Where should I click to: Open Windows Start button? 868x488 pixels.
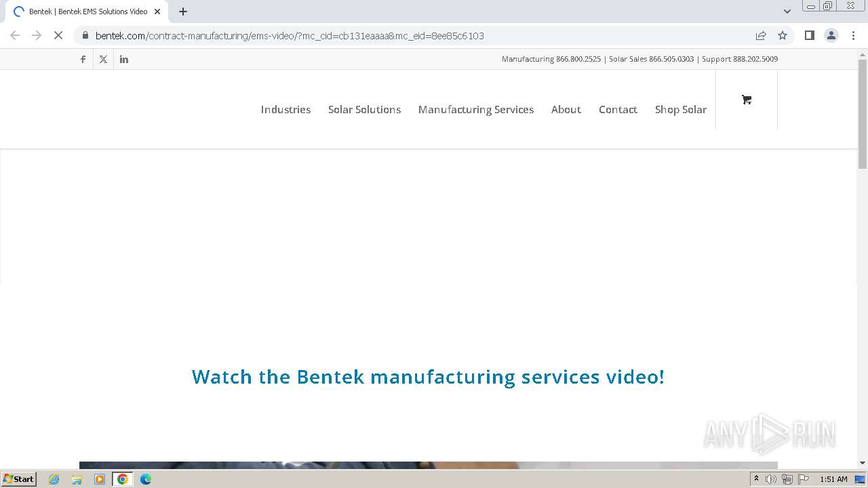(x=19, y=479)
